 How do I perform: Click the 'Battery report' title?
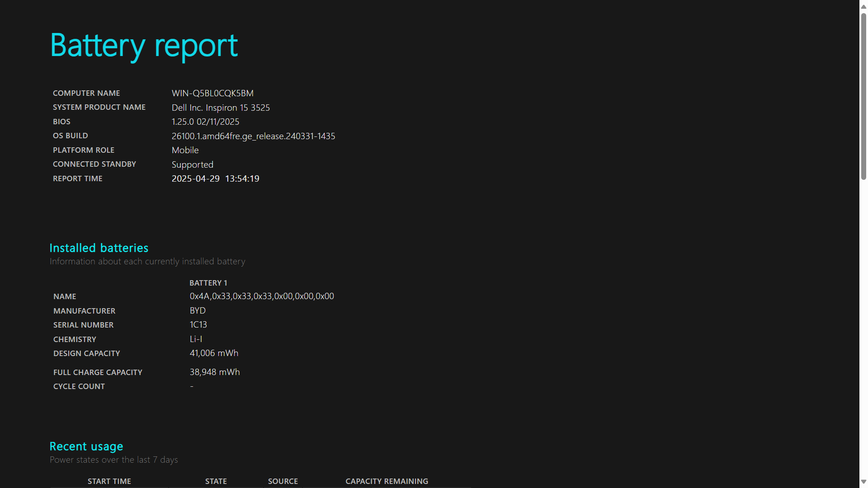(x=144, y=46)
